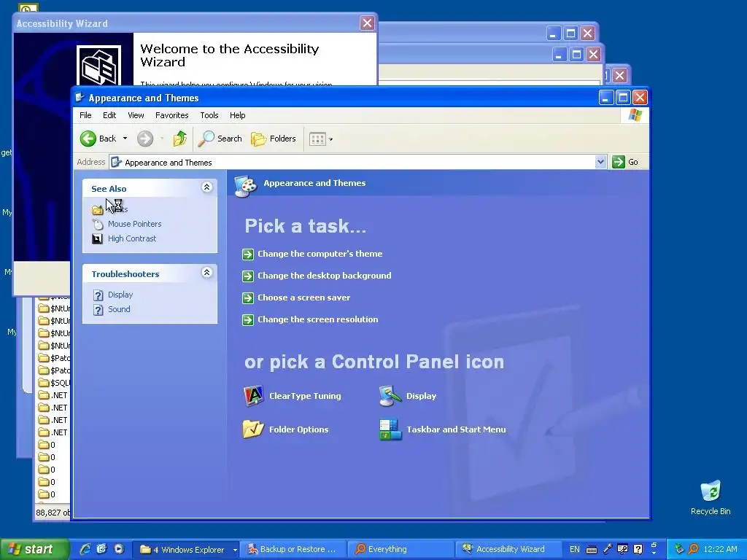Expand the Address bar dropdown list
The image size is (747, 560).
click(600, 162)
